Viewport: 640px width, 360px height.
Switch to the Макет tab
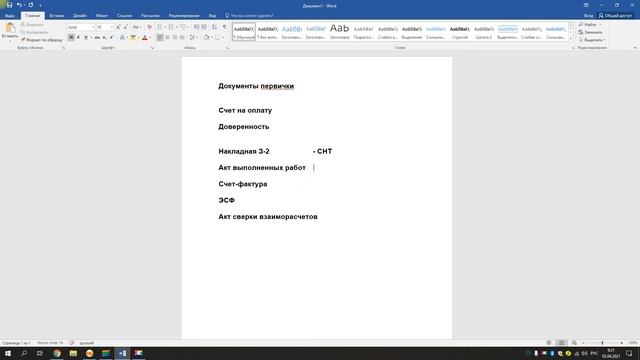coord(102,16)
